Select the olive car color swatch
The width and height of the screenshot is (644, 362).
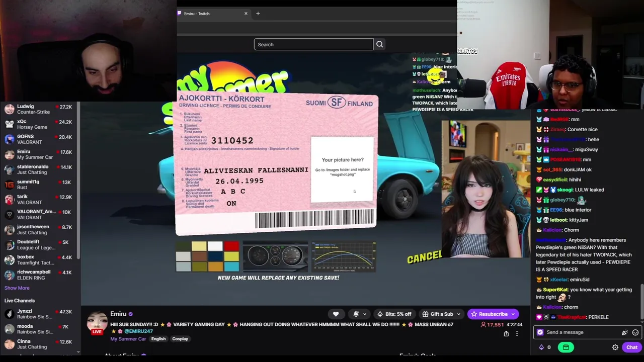(x=199, y=266)
